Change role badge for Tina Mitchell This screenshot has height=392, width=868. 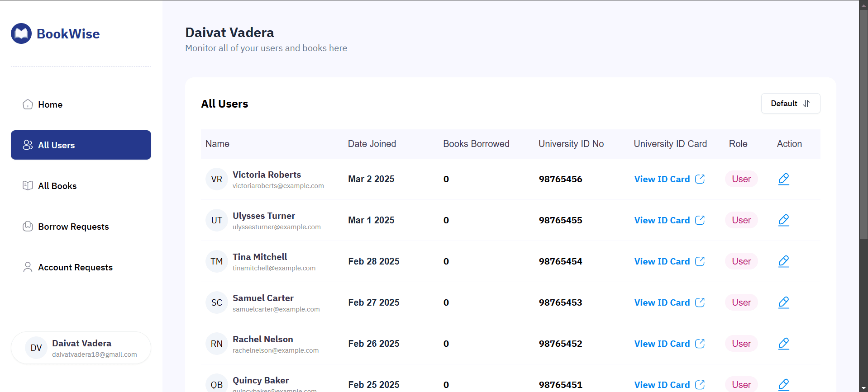coord(741,261)
